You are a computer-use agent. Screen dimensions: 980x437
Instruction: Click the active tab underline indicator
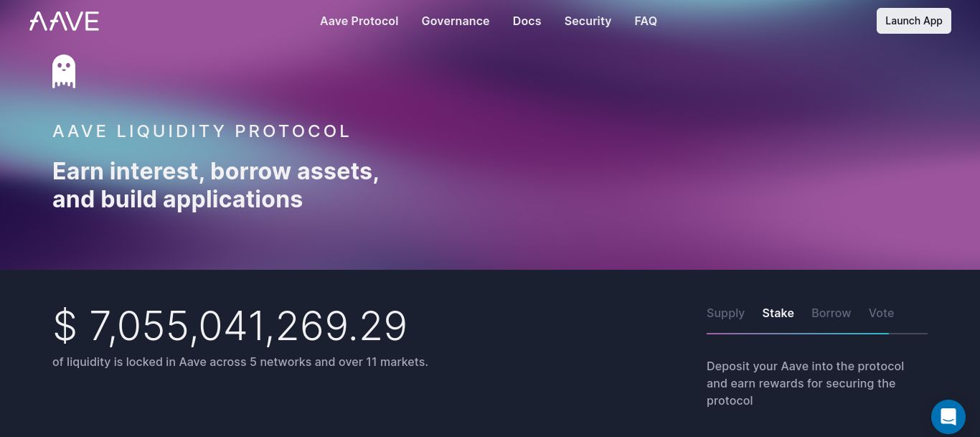point(798,334)
